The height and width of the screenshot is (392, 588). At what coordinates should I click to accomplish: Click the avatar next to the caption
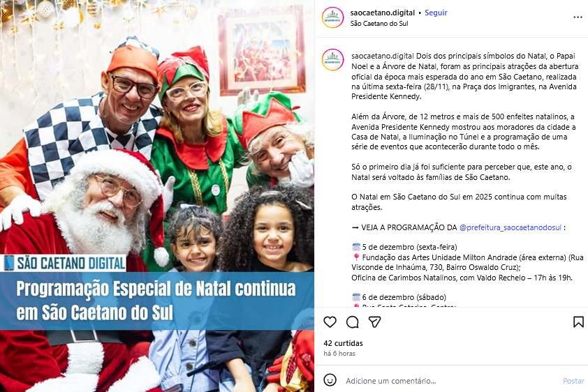332,59
